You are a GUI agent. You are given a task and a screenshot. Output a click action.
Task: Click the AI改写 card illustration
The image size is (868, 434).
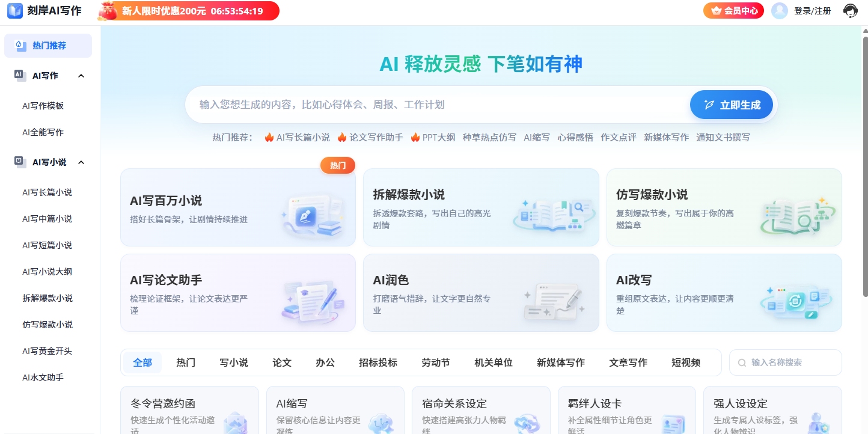[x=796, y=302]
